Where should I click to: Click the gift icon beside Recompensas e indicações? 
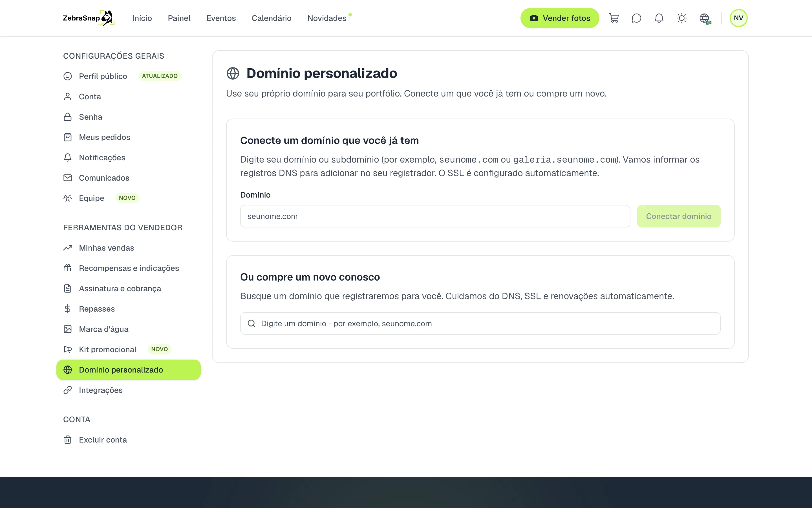click(68, 268)
